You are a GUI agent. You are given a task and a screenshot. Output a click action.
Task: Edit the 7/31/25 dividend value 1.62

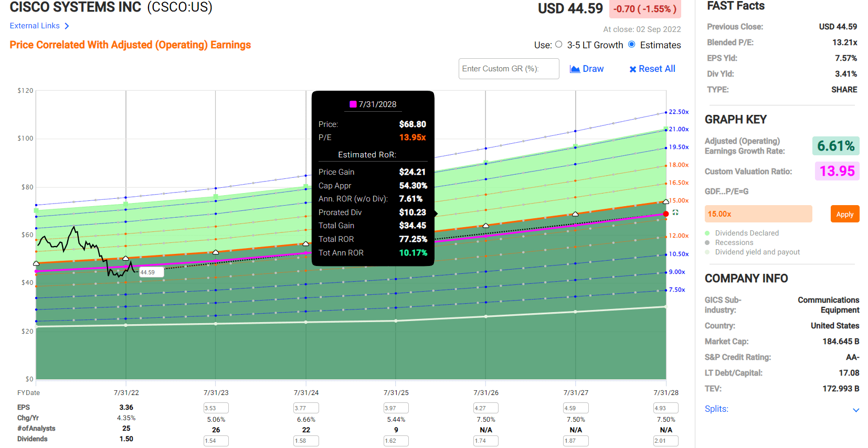(396, 441)
